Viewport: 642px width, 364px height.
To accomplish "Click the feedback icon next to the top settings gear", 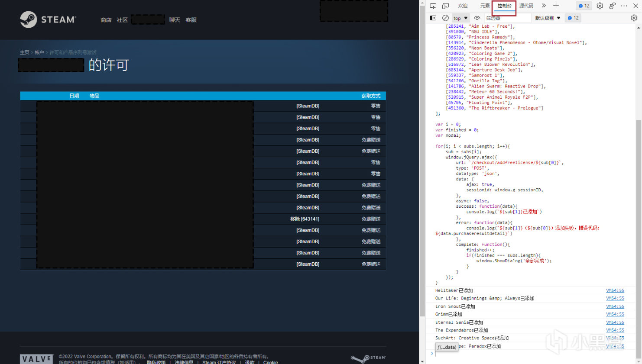I will pos(612,6).
